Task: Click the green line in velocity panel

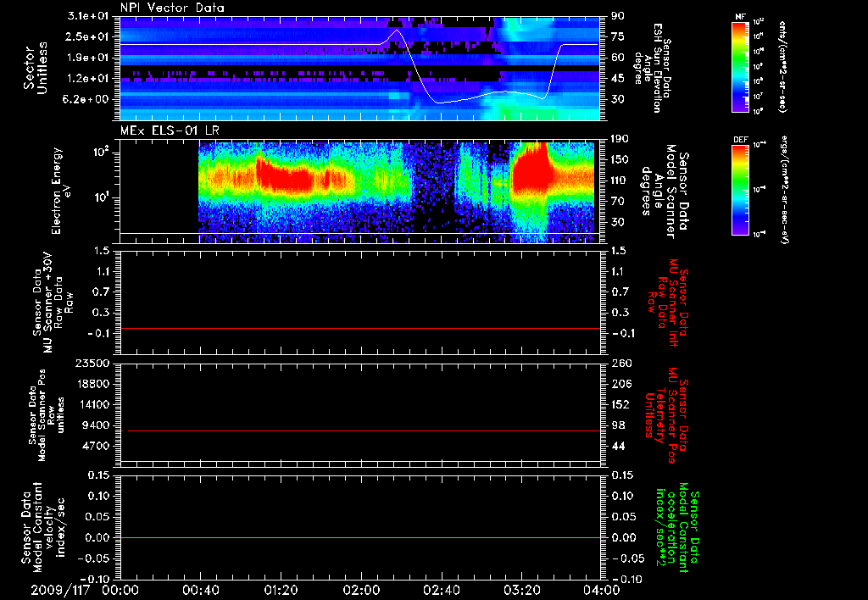Action: tap(360, 537)
